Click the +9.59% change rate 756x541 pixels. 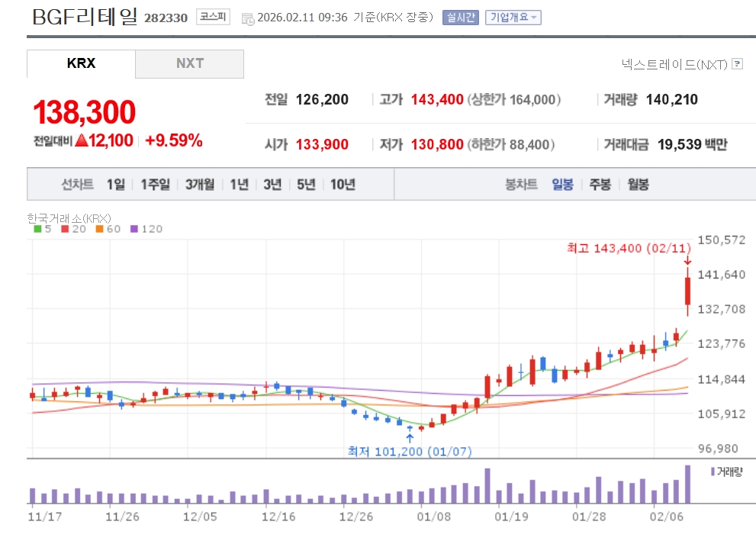pyautogui.click(x=174, y=140)
